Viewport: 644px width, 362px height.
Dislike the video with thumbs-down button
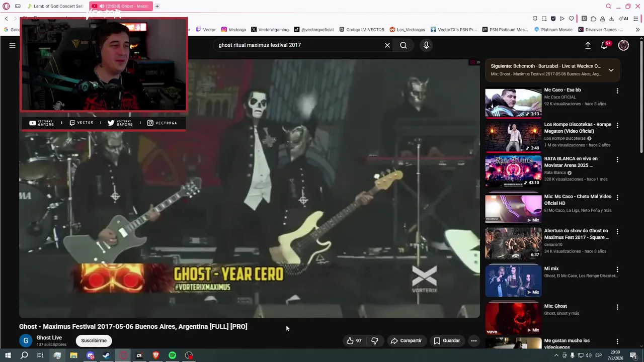pyautogui.click(x=375, y=340)
